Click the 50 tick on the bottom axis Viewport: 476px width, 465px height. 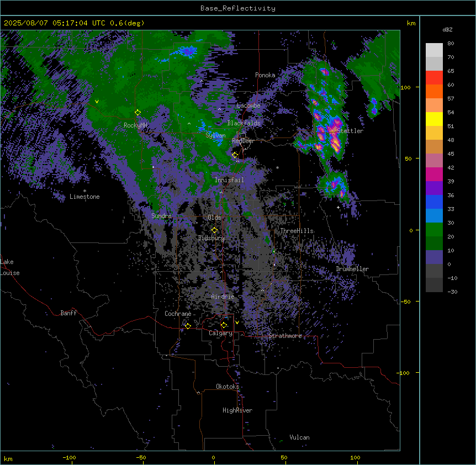[284, 457]
